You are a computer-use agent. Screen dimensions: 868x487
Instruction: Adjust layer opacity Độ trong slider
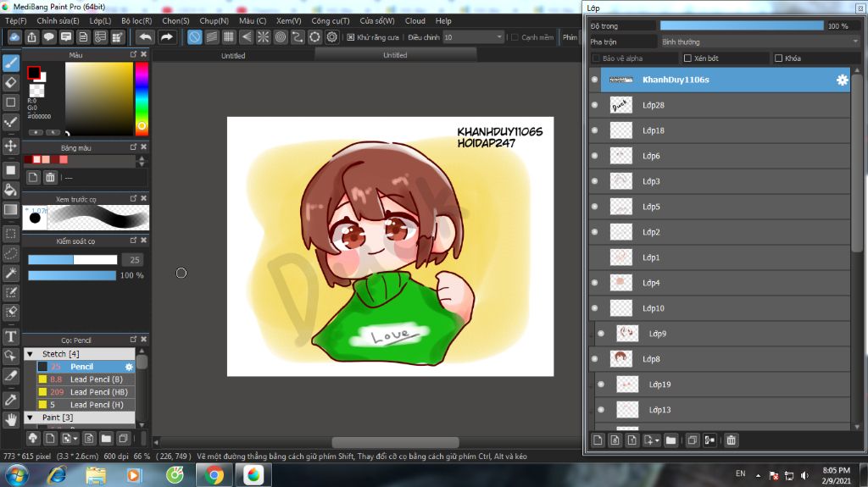point(742,25)
